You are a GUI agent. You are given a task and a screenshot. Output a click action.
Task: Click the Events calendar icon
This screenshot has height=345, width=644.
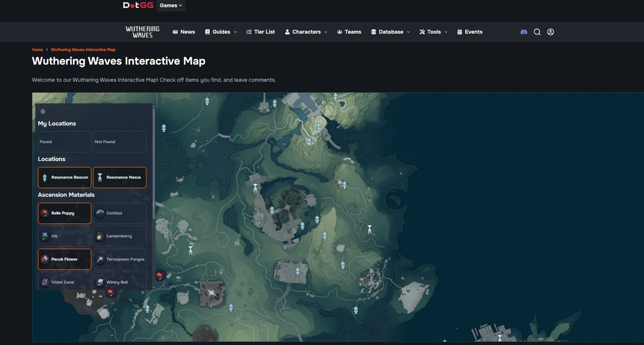click(460, 32)
